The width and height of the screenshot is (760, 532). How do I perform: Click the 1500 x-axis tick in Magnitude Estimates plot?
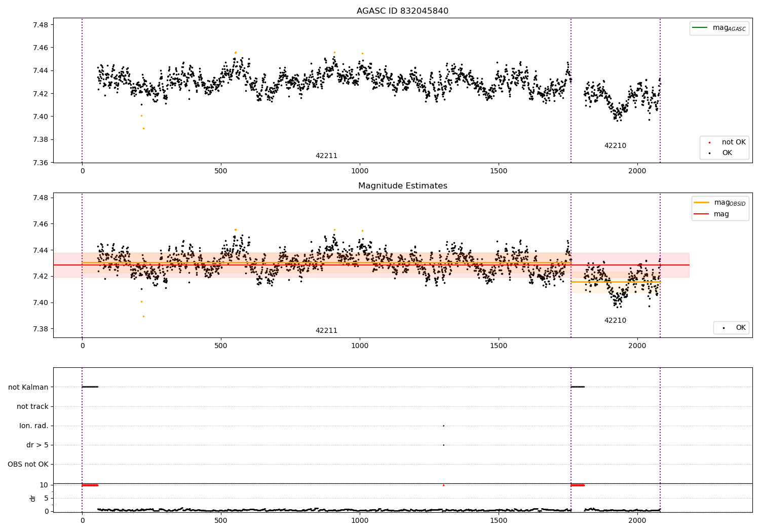pos(499,346)
